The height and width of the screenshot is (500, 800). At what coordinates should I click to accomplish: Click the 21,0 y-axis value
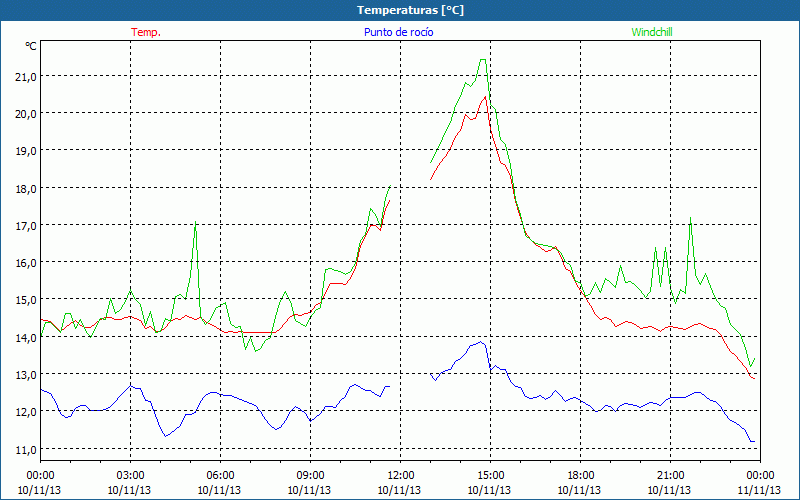25,76
